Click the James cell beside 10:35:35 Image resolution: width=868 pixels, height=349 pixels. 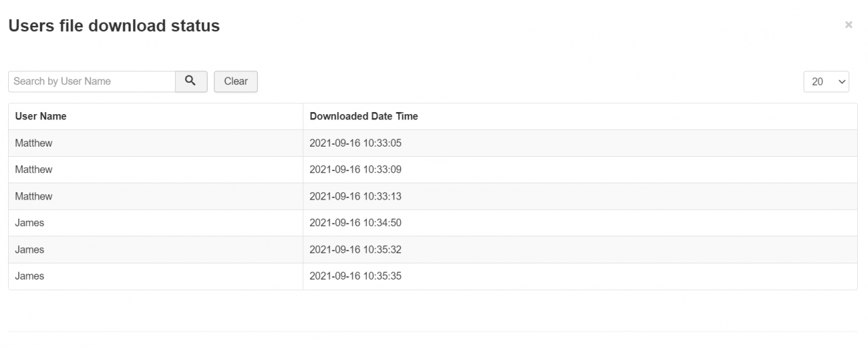click(x=30, y=276)
